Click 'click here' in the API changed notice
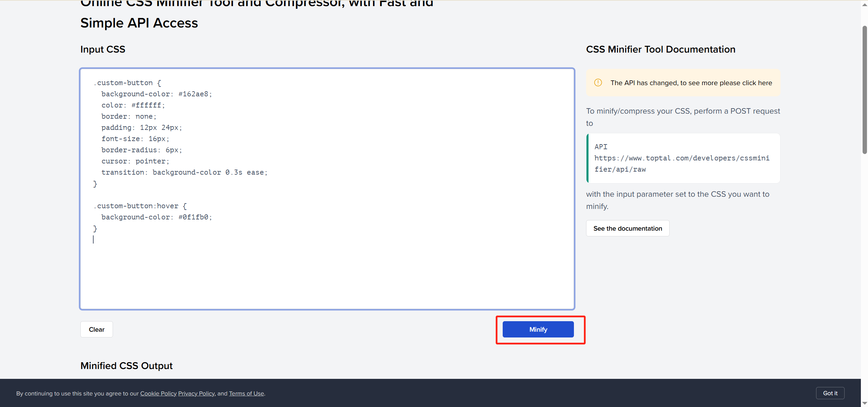 pyautogui.click(x=757, y=83)
